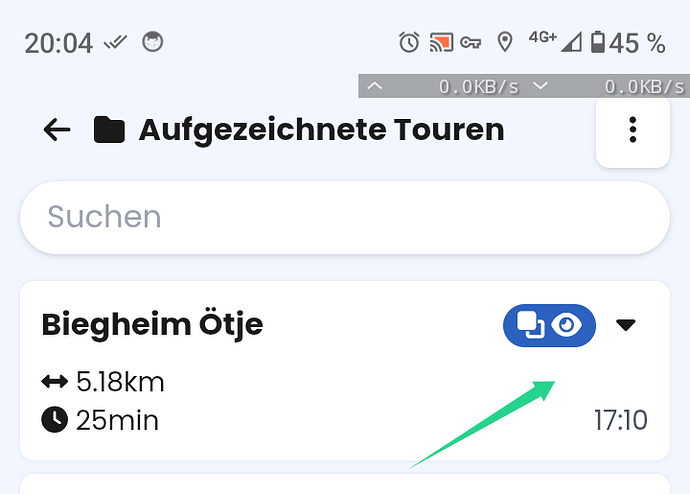Go back using the left arrow
This screenshot has height=494, width=690.
click(57, 130)
